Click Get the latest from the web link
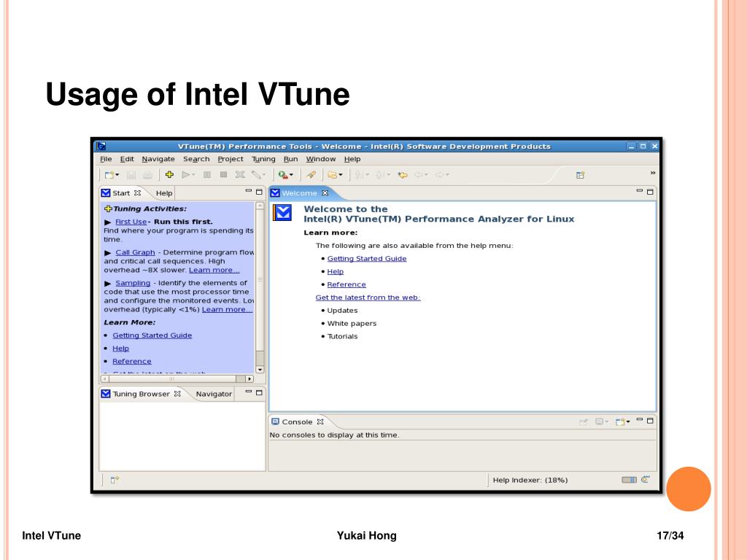The width and height of the screenshot is (747, 560). coord(368,297)
